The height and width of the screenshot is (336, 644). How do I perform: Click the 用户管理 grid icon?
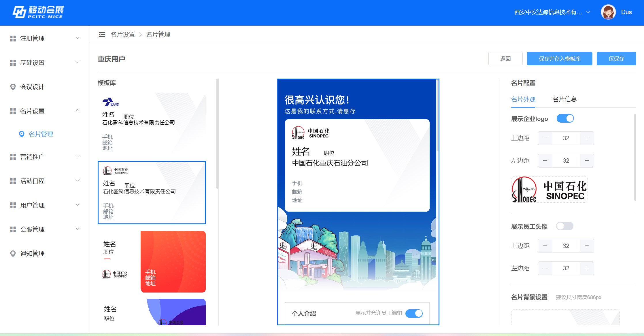coord(13,205)
